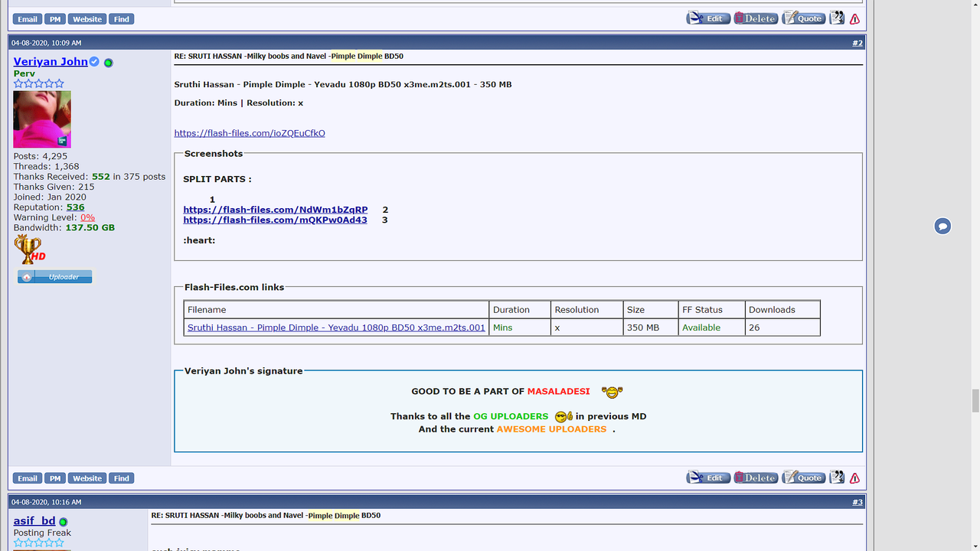
Task: Click the PM button above the #2 post header
Action: click(54, 19)
